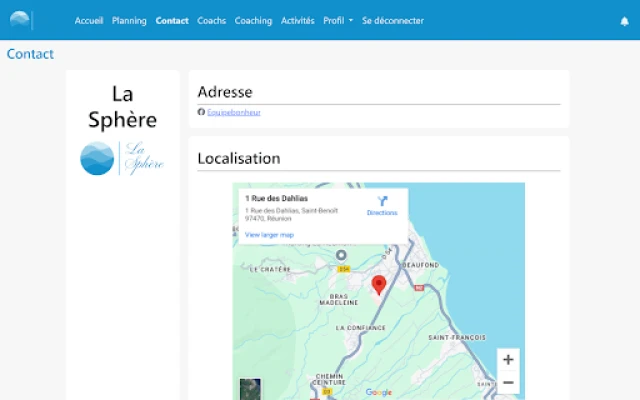Screen dimensions: 640x400
Task: Click View larger map link
Action: pyautogui.click(x=269, y=234)
